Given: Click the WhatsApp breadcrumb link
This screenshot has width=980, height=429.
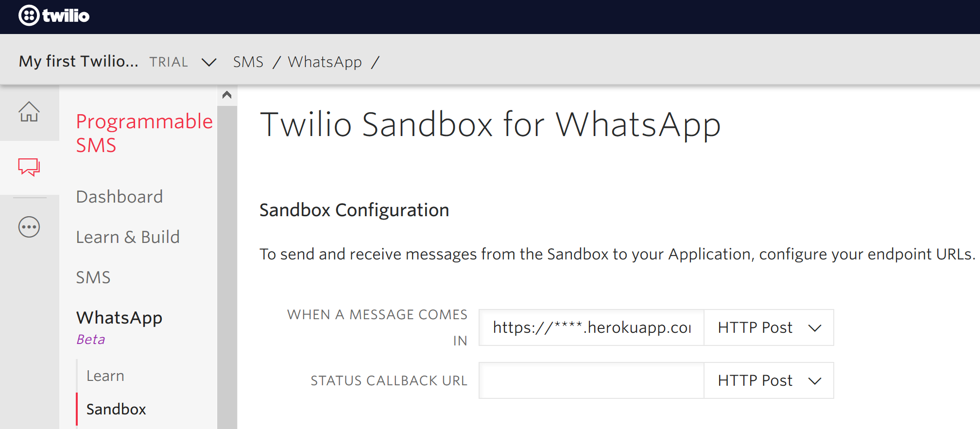Looking at the screenshot, I should (x=325, y=62).
